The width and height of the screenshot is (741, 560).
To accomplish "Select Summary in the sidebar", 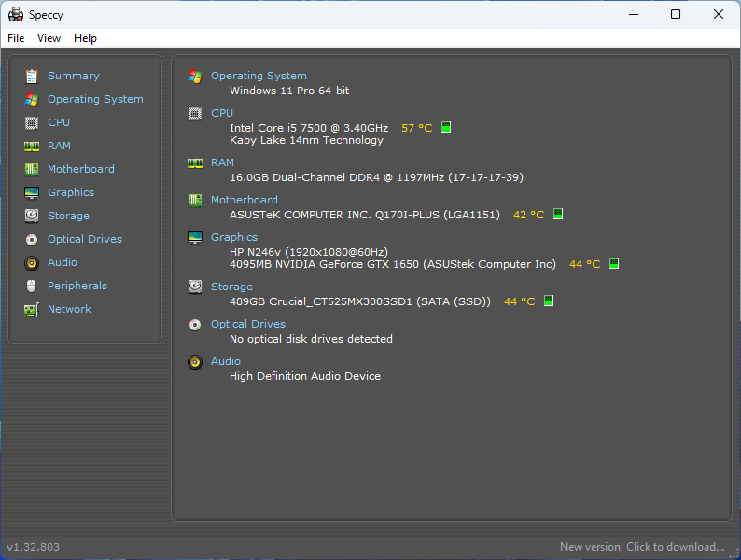I will coord(73,76).
